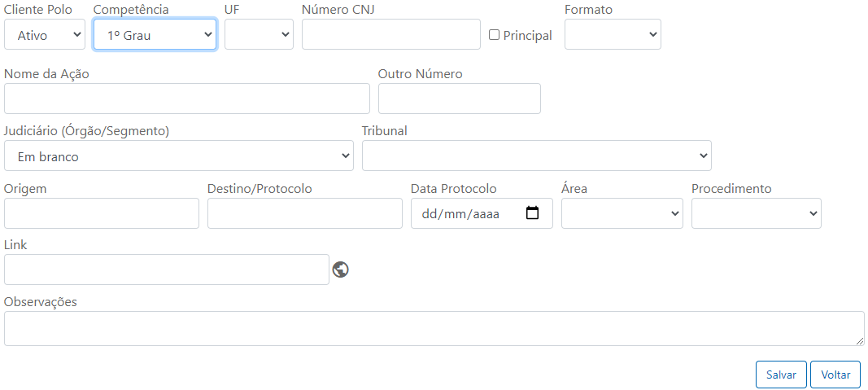The width and height of the screenshot is (868, 390).
Task: Click the Salvar button
Action: [x=781, y=375]
